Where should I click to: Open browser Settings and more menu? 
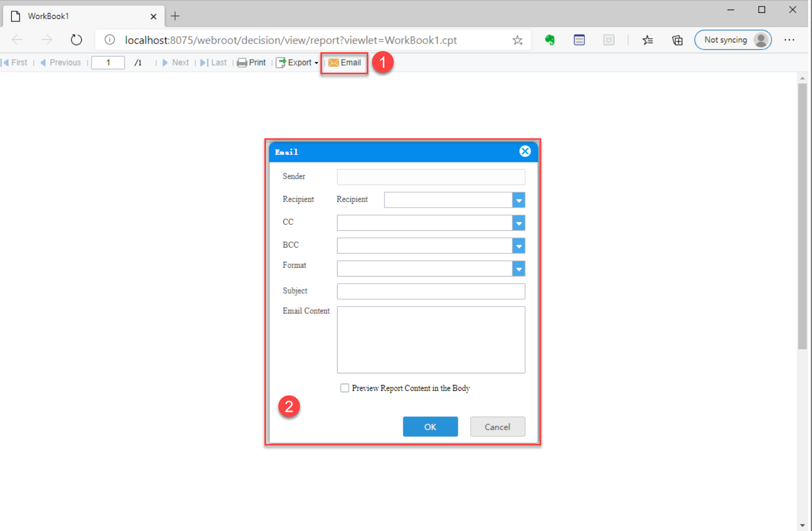[789, 40]
